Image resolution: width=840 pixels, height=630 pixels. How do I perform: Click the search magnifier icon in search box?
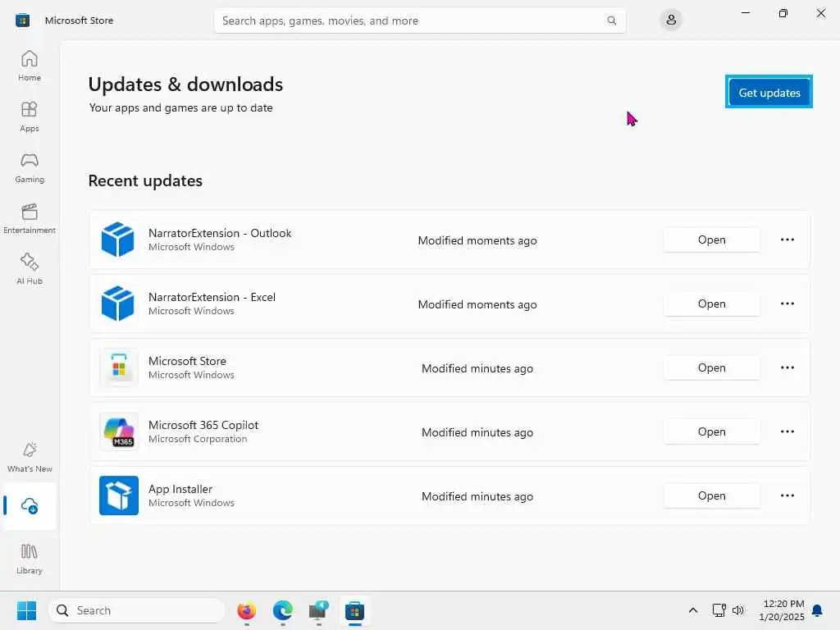[x=611, y=21]
